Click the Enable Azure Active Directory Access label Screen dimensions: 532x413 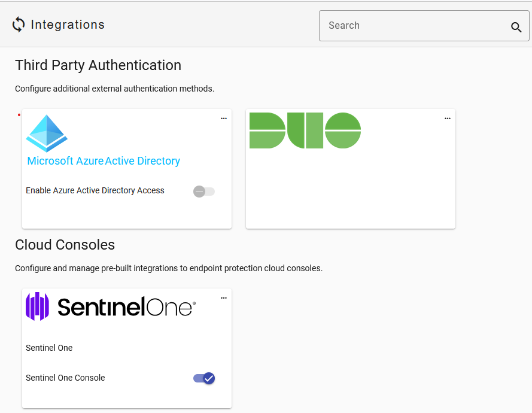pos(95,190)
